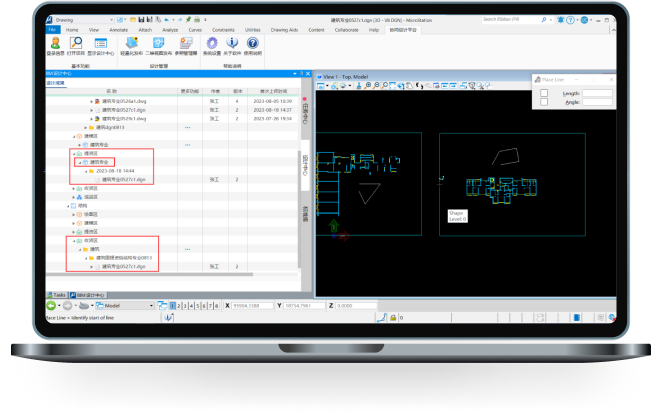Toggle the Angle checkbox in Place Line dialog
663x414 pixels.
[544, 102]
